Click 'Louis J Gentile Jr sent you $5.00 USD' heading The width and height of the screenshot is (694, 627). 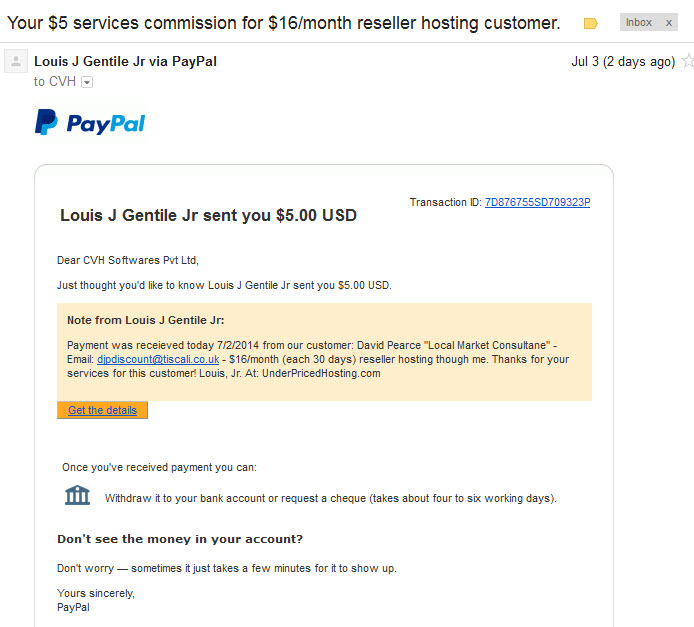click(x=208, y=215)
